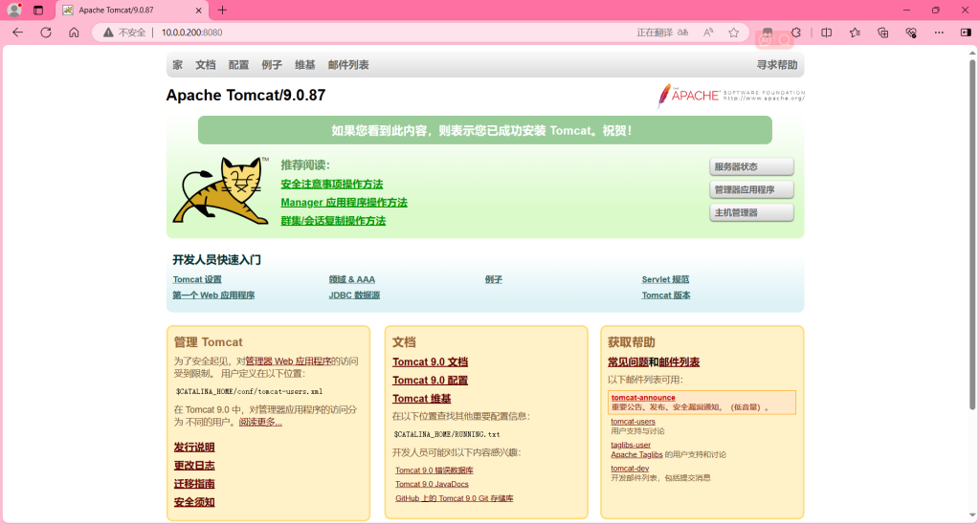980x525 pixels.
Task: Open the 发行说明 link
Action: (x=194, y=447)
